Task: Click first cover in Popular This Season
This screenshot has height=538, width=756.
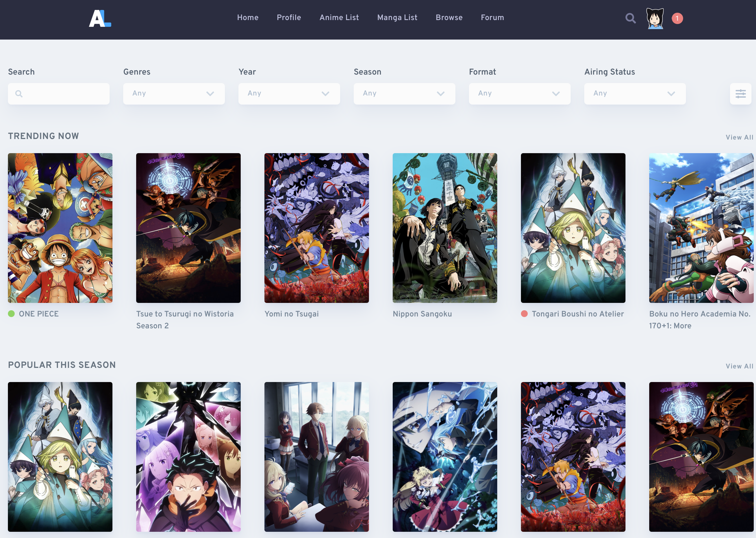Action: [x=60, y=457]
